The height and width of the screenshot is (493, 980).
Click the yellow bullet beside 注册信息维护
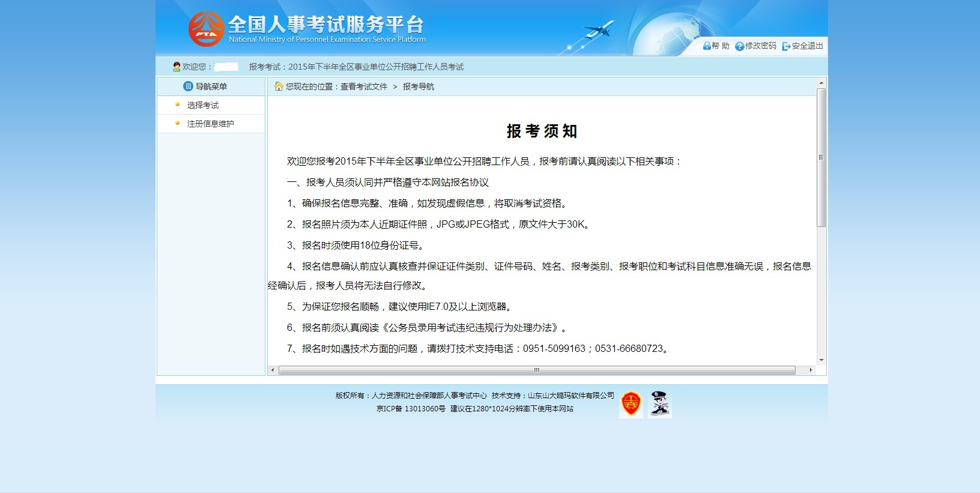coord(177,123)
